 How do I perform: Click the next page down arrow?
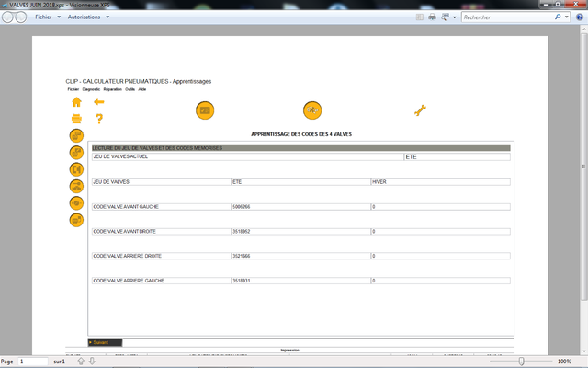tap(91, 362)
